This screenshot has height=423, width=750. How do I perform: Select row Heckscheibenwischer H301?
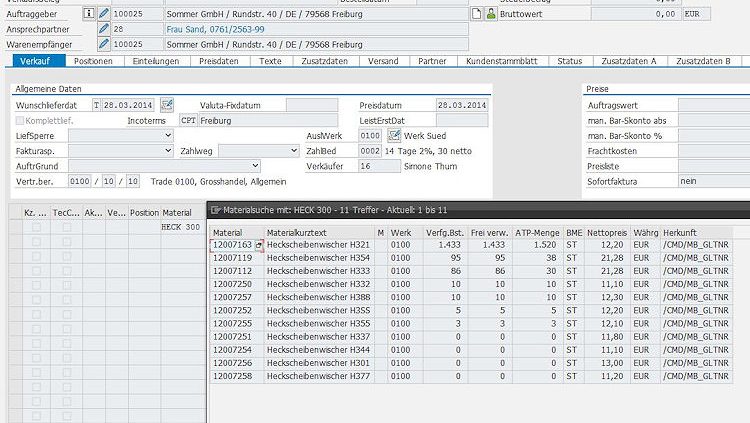(318, 363)
